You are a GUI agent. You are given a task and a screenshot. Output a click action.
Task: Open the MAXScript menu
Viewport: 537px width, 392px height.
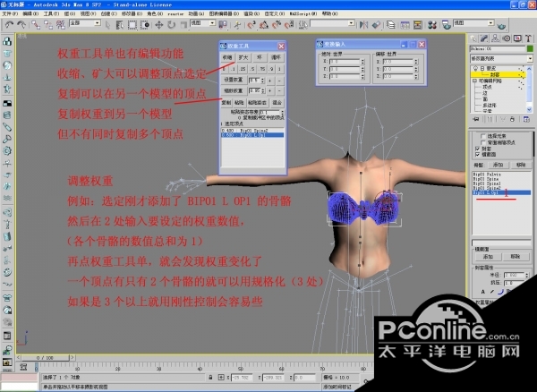(x=303, y=13)
